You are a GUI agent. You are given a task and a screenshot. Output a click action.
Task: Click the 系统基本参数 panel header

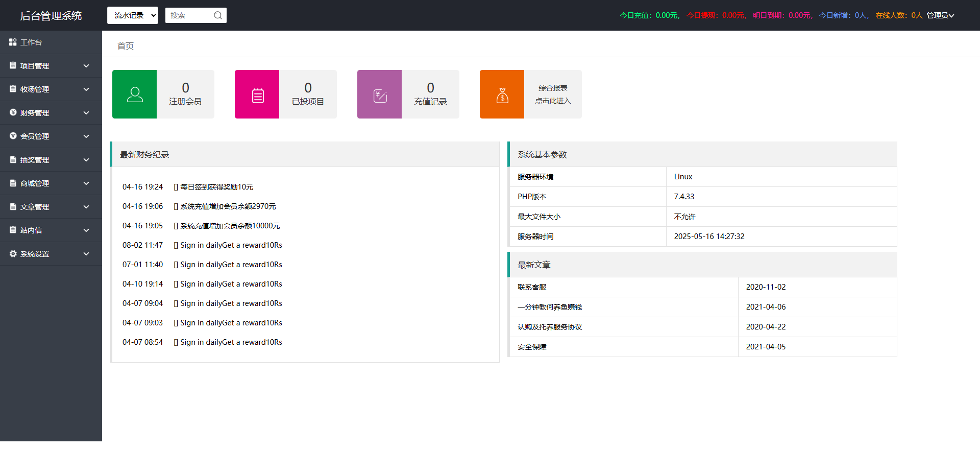pyautogui.click(x=702, y=154)
